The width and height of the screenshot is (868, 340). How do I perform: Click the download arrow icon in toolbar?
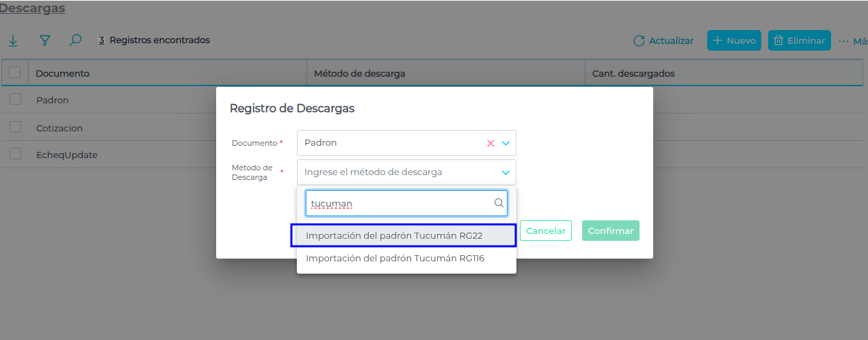coord(13,40)
